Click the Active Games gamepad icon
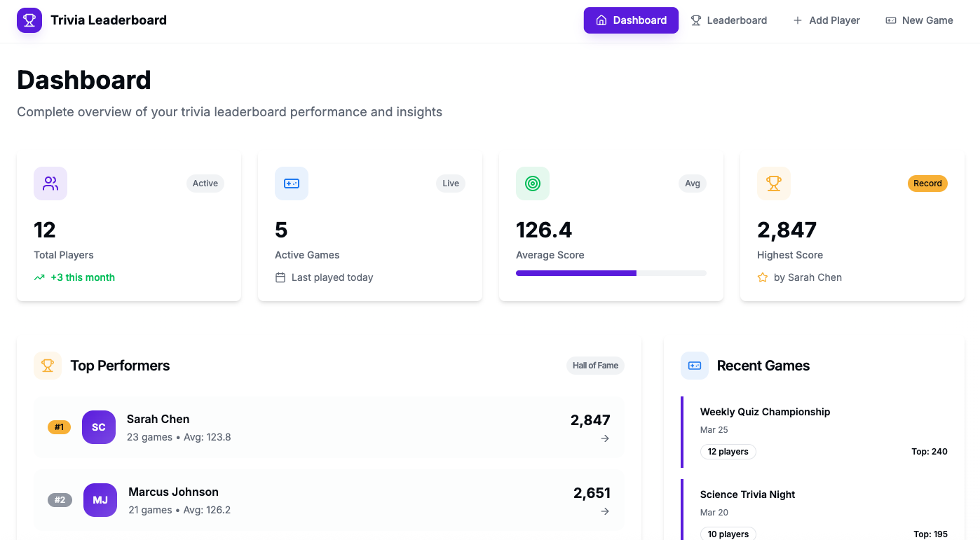Image resolution: width=980 pixels, height=540 pixels. [292, 184]
